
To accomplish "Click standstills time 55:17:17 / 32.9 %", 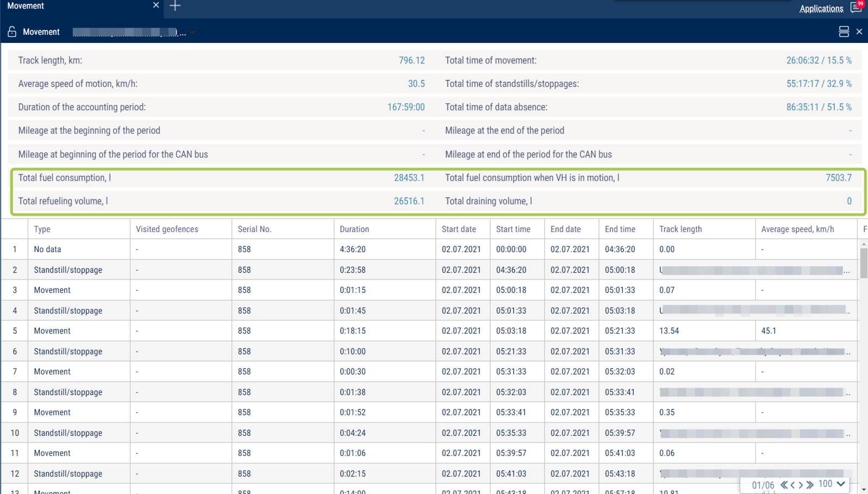I will tap(819, 84).
